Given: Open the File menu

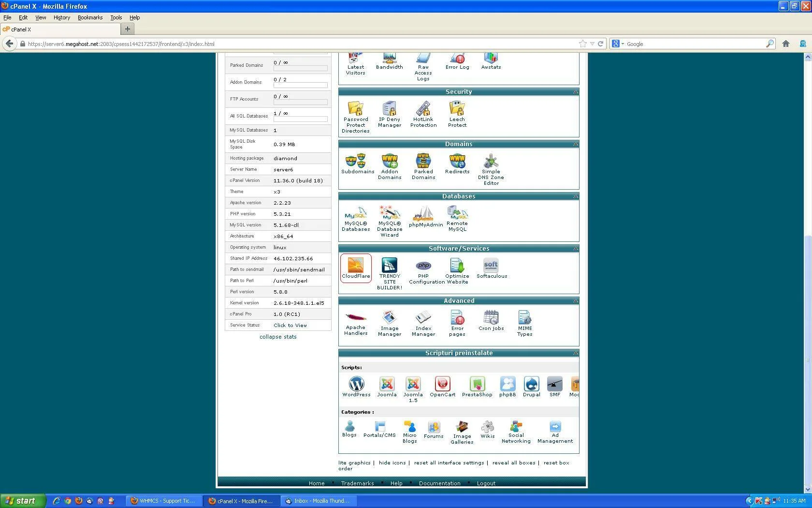Looking at the screenshot, I should [7, 17].
